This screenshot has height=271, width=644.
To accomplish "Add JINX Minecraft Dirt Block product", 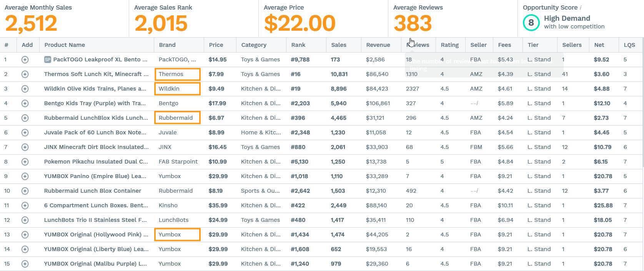I will point(25,147).
